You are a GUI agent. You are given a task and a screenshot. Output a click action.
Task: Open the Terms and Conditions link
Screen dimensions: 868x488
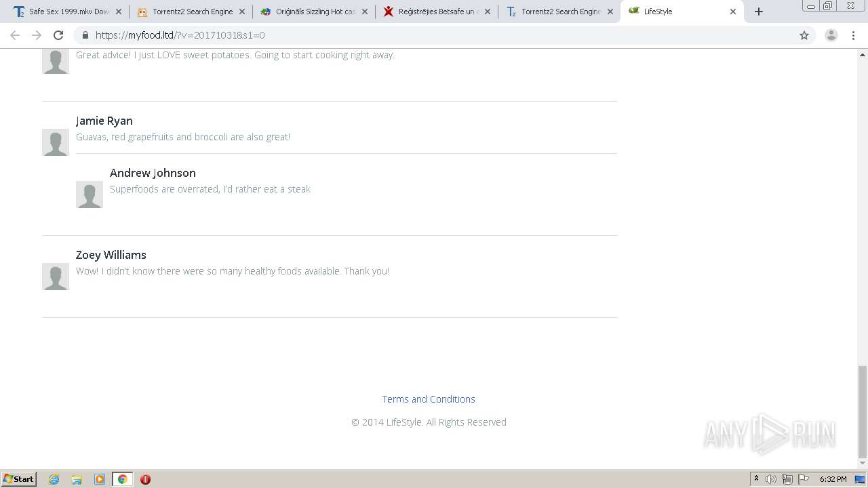point(429,399)
